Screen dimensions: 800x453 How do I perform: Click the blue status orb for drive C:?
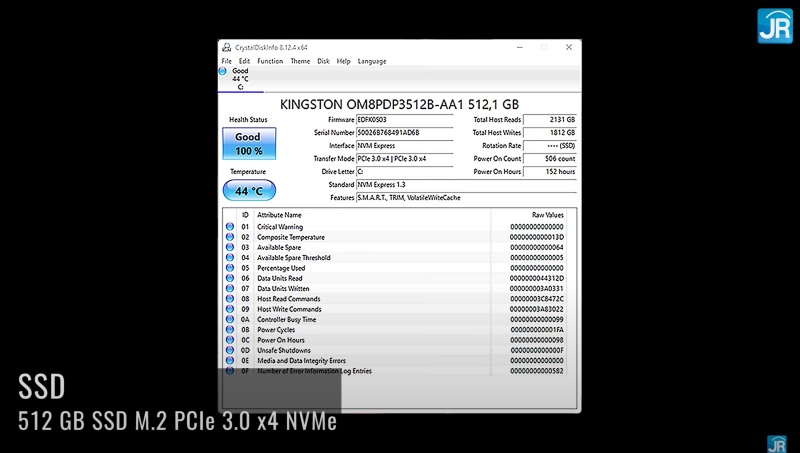coord(223,72)
